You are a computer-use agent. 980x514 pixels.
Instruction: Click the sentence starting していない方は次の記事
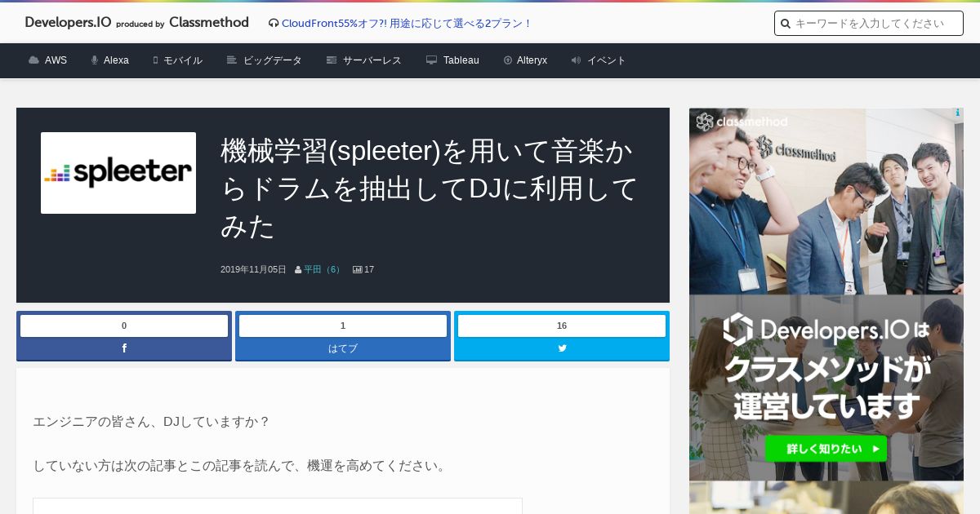(x=240, y=466)
